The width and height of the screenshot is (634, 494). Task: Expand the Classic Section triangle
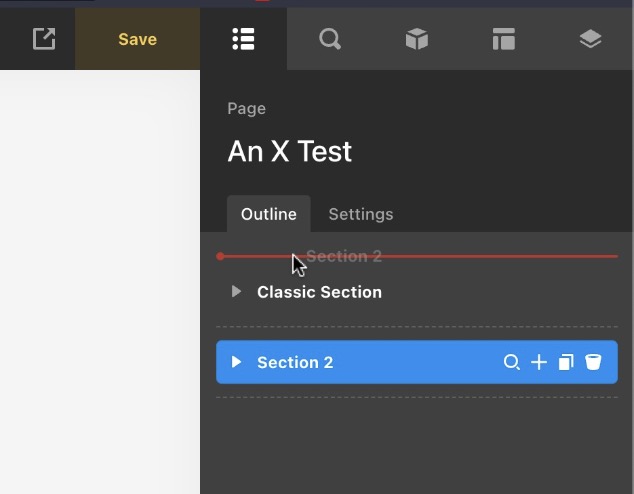pyautogui.click(x=237, y=292)
